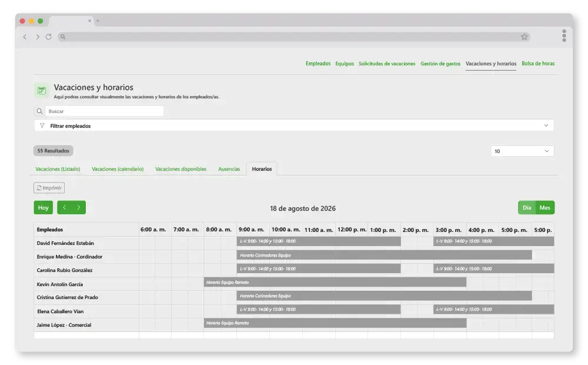Open the Gestión de gastos navigation link
Screen dimensions: 588x365
[x=440, y=64]
